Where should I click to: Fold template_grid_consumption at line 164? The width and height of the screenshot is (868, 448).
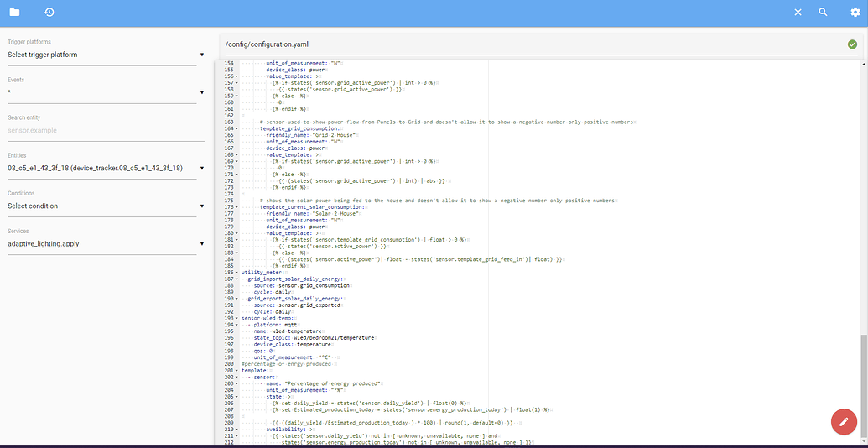pos(237,128)
